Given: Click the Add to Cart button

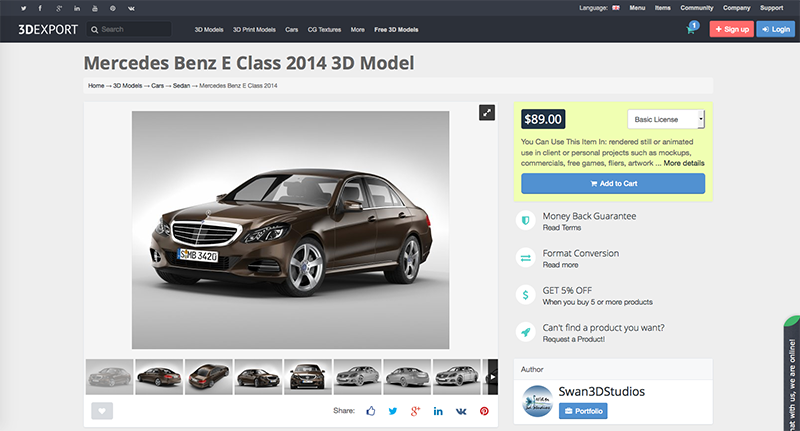Looking at the screenshot, I should (613, 184).
